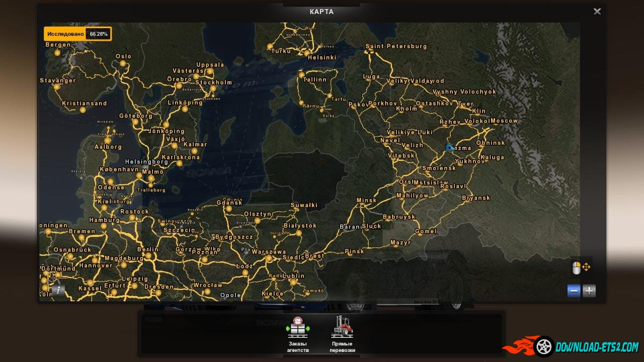This screenshot has width=644, height=362.
Task: Select the Lublin city label
Action: click(x=294, y=276)
